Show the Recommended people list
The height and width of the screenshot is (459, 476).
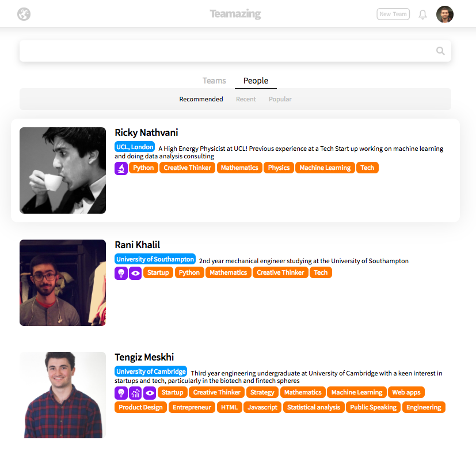coord(201,99)
